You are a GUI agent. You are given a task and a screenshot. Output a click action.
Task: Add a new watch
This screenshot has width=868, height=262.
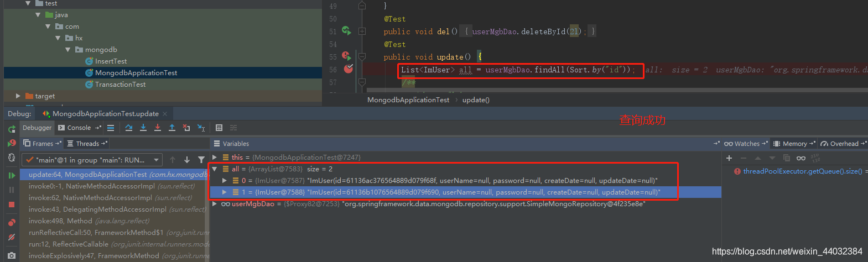click(729, 158)
